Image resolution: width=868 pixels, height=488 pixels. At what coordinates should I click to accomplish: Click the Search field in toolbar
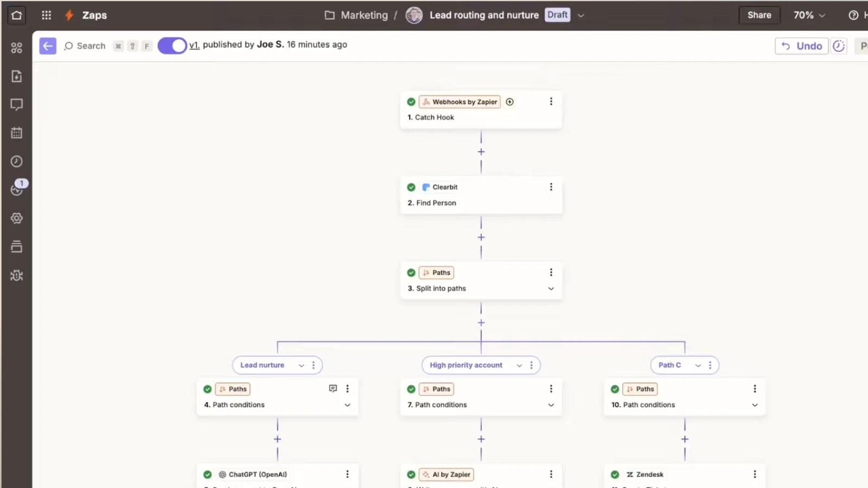[x=85, y=46]
